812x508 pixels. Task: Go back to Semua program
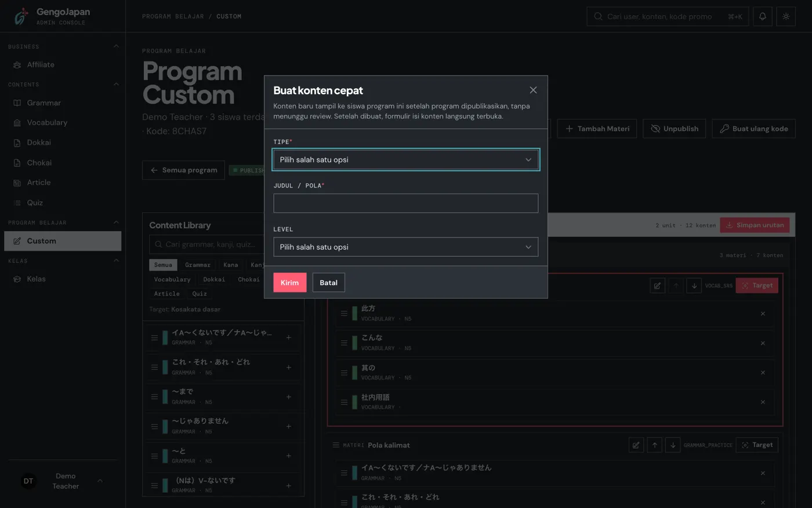(x=183, y=170)
